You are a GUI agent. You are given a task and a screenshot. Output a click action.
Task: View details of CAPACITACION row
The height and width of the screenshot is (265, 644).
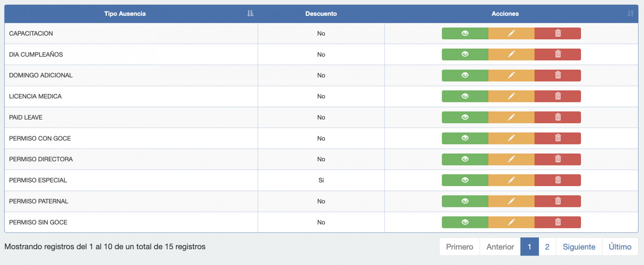(x=465, y=33)
